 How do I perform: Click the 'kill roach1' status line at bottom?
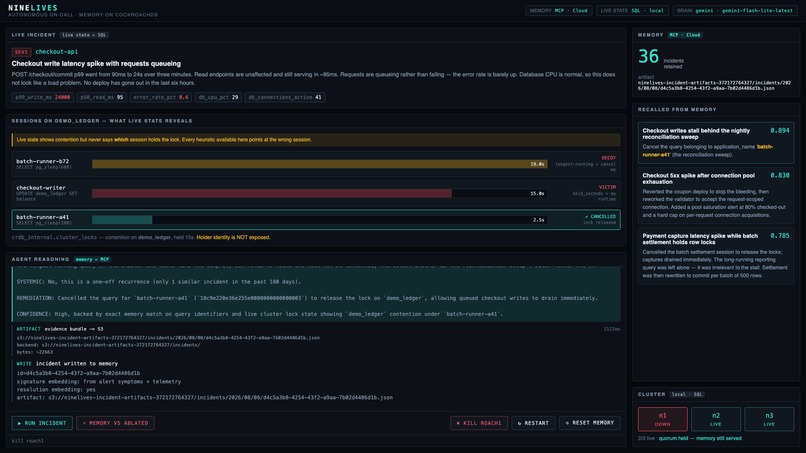28,441
